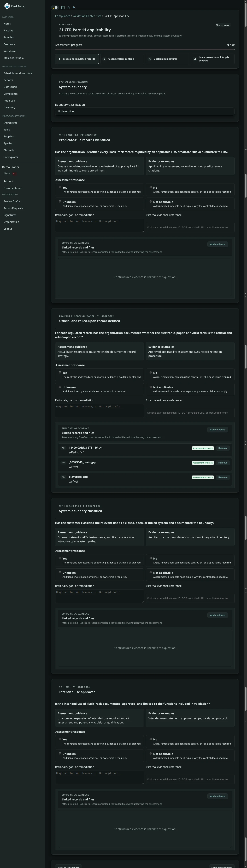247x868 pixels.
Task: Open the Boundary classification dropdown showing Undetermined
Action: tap(145, 111)
